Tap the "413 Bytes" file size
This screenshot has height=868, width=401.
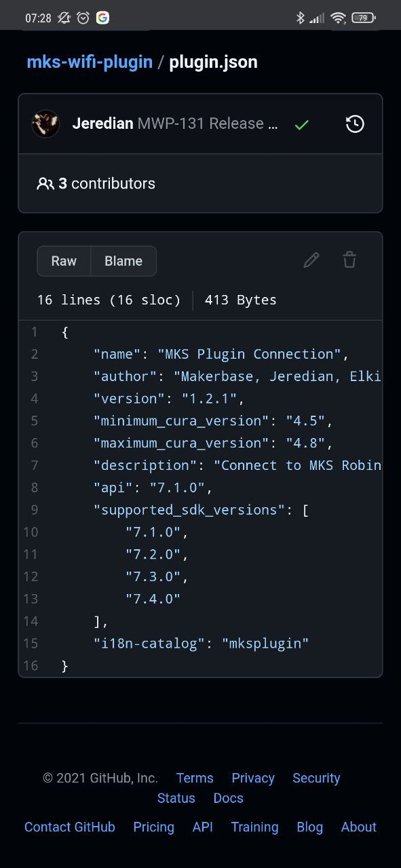click(241, 300)
